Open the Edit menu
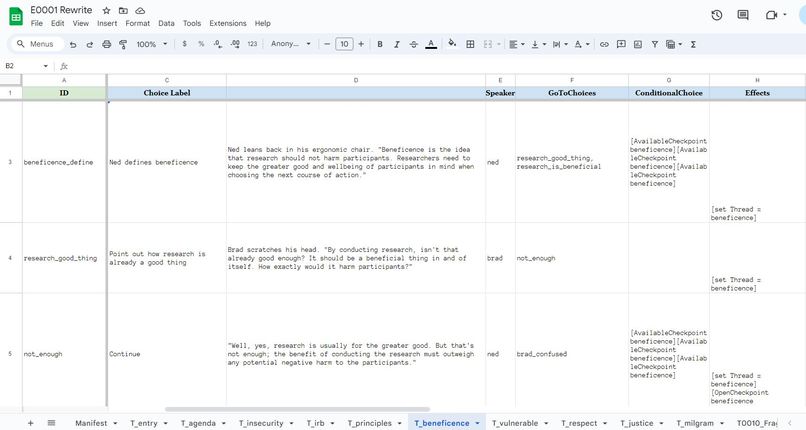Viewport: 806px width, 430px height. click(x=58, y=23)
